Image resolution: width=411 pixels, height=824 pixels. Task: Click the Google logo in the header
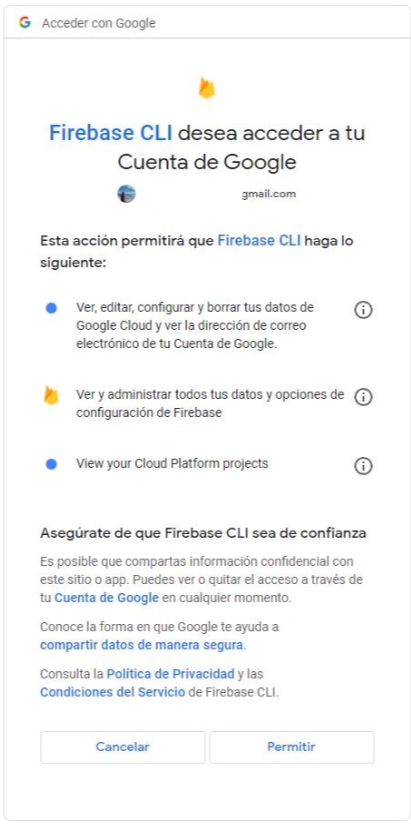(x=24, y=23)
